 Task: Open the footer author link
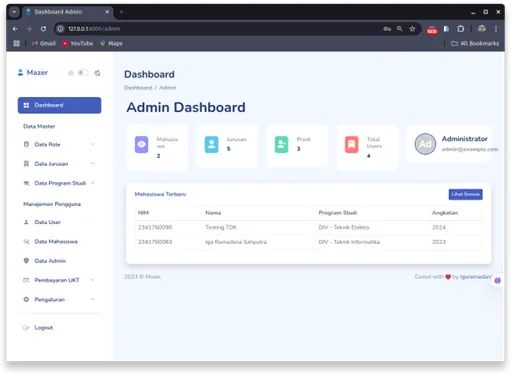point(476,277)
